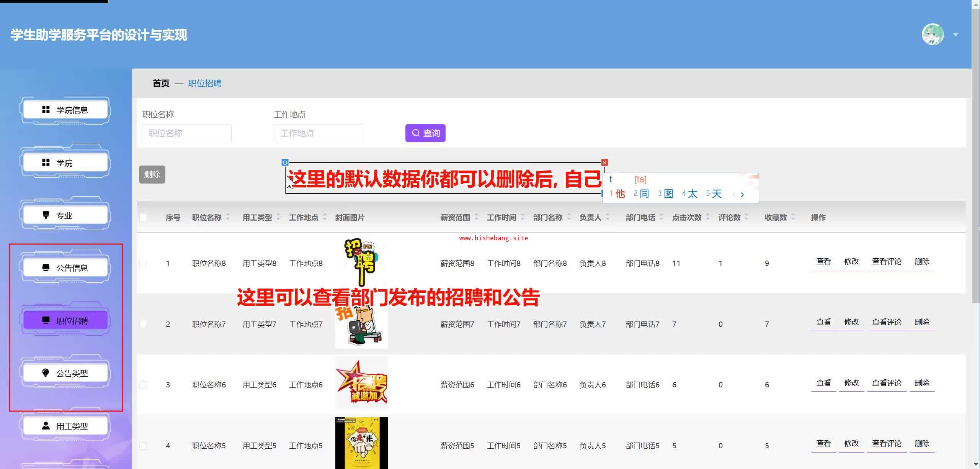Click the lightbulb icon beside 公告类型
The height and width of the screenshot is (469, 980).
click(x=46, y=373)
